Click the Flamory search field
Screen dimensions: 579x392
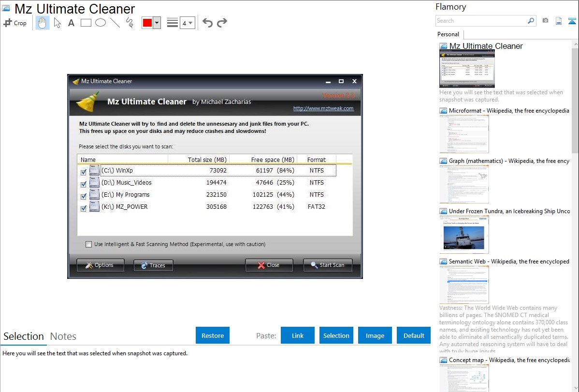coord(481,21)
